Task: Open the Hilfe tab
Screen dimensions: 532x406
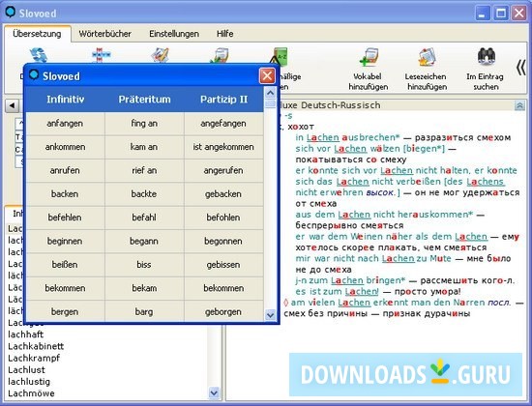Action: click(225, 34)
